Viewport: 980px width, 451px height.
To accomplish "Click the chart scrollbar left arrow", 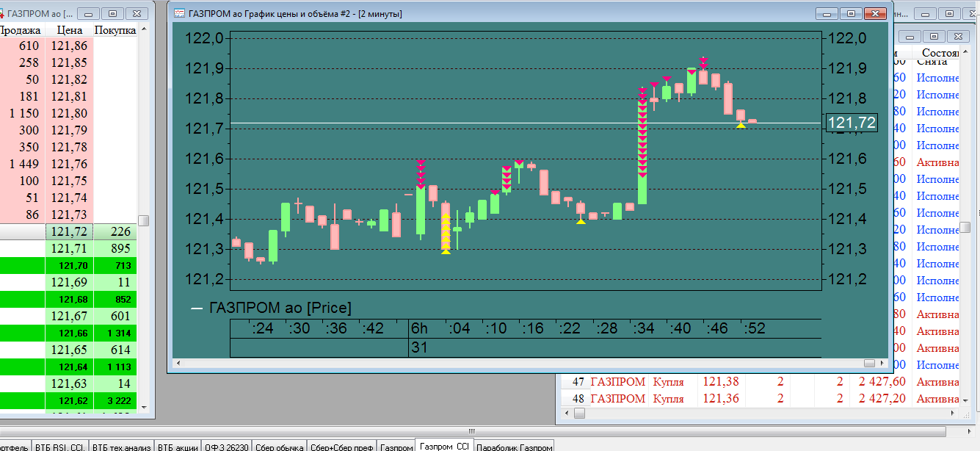I will point(178,363).
